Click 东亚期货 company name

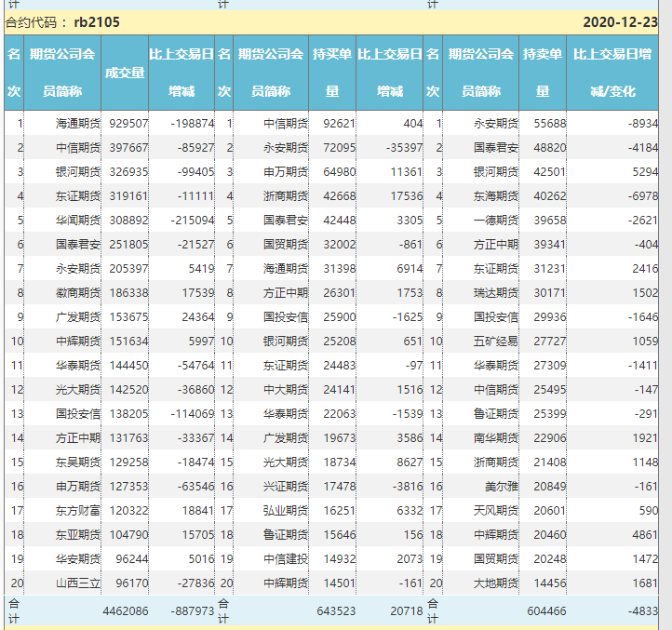(x=78, y=535)
